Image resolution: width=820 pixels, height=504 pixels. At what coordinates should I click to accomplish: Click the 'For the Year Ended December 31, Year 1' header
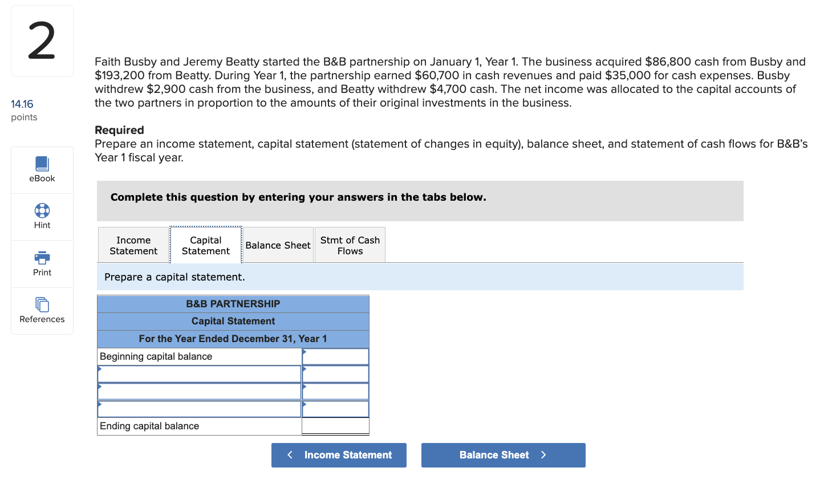(233, 339)
